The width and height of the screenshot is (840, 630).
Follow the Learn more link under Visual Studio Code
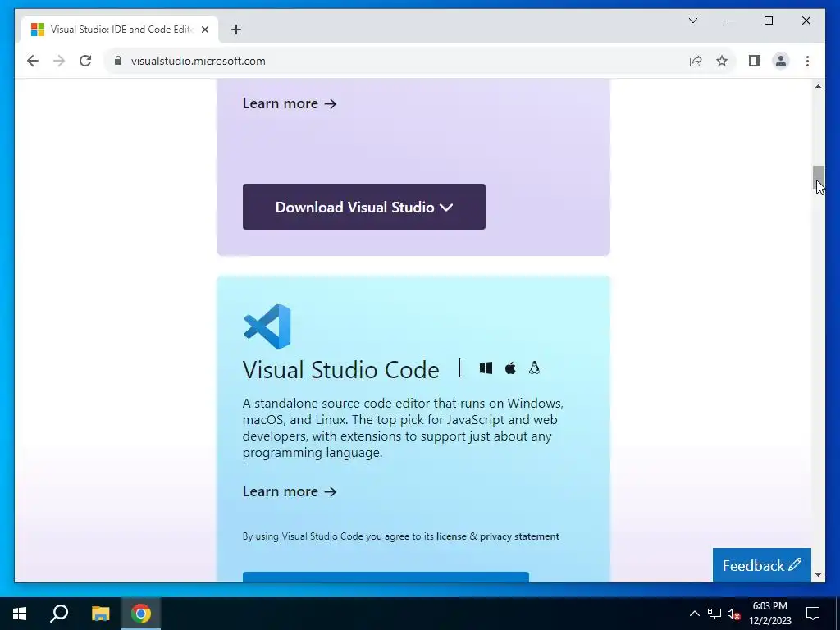[x=290, y=491]
